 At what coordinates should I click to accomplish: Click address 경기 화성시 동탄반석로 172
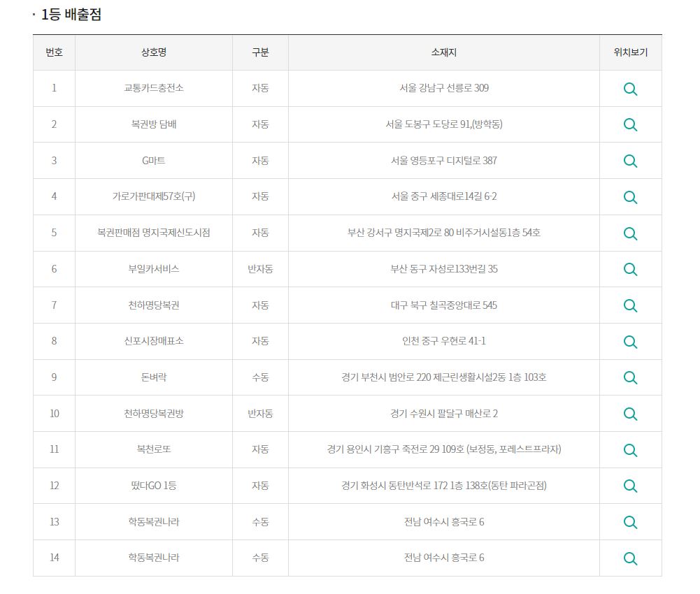[394, 486]
